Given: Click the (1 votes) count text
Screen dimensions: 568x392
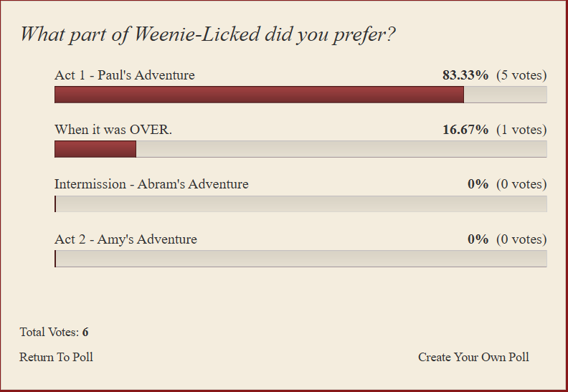Looking at the screenshot, I should click(521, 130).
